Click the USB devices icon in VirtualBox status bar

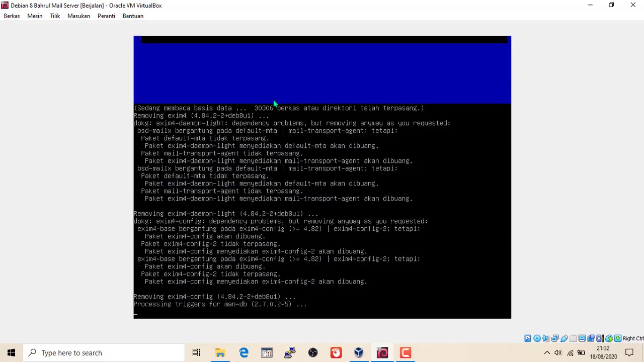[x=564, y=338]
